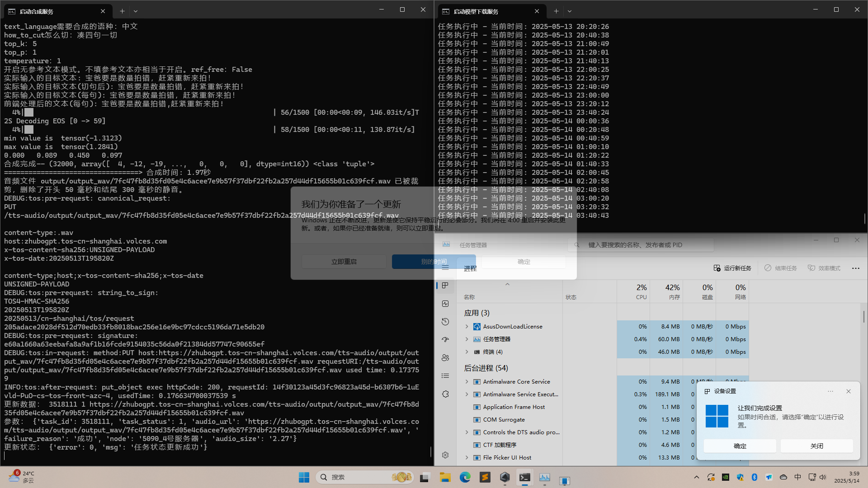Click 关闭 in the 设备设置 notification
The width and height of the screenshot is (868, 488).
click(x=816, y=446)
